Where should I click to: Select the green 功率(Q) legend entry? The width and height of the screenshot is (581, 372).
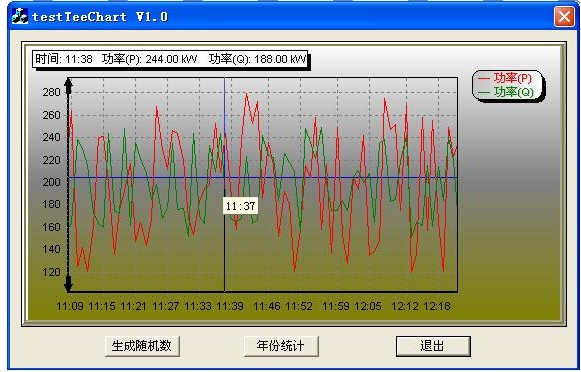pos(505,92)
